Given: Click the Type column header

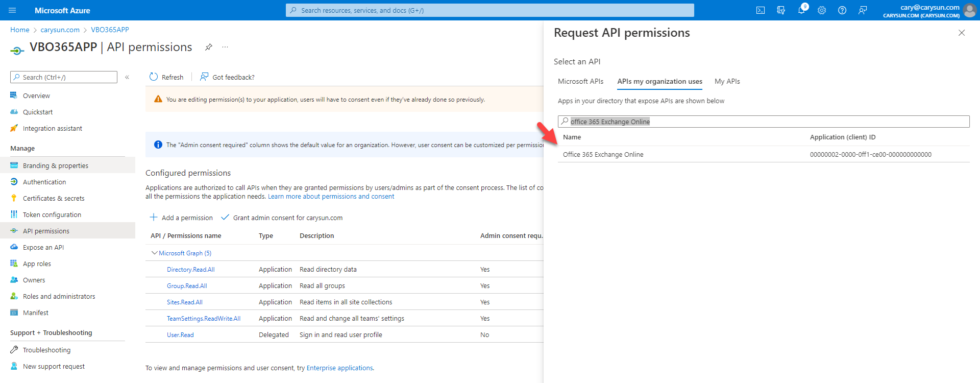Looking at the screenshot, I should (266, 235).
